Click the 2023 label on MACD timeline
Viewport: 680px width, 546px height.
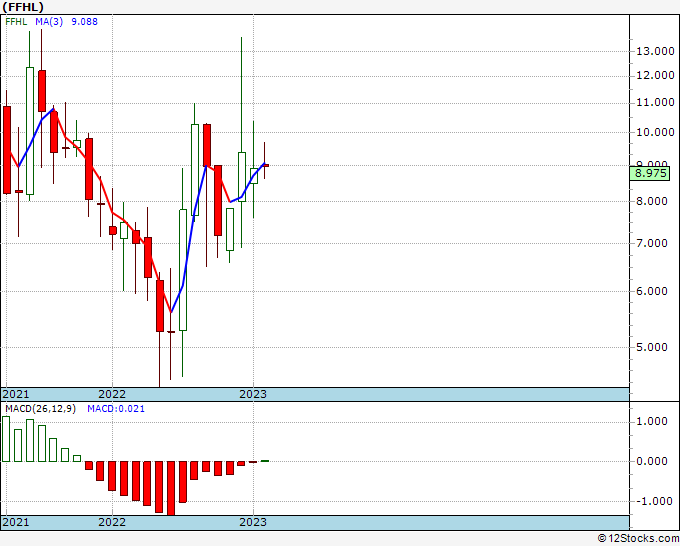coord(253,522)
